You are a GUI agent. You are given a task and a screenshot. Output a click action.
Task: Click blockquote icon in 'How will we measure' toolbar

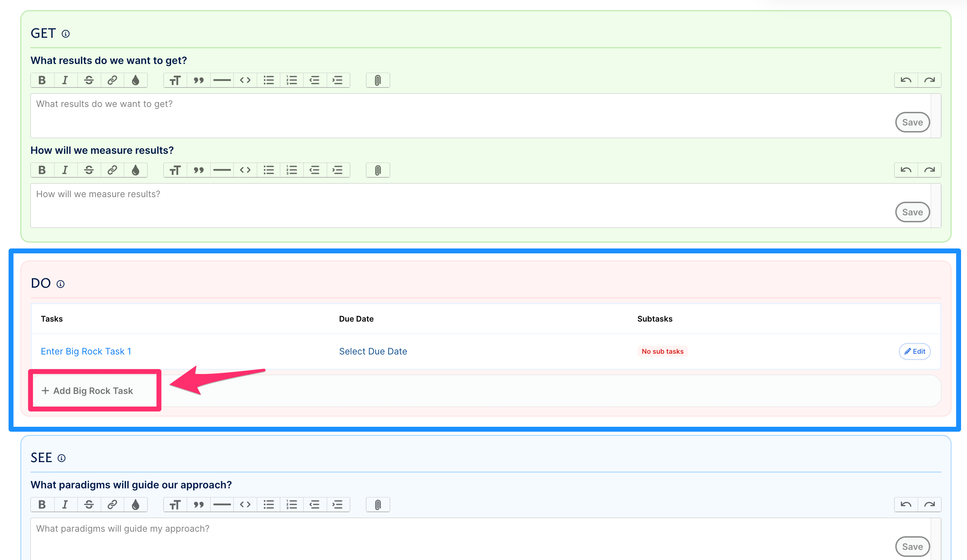tap(198, 170)
